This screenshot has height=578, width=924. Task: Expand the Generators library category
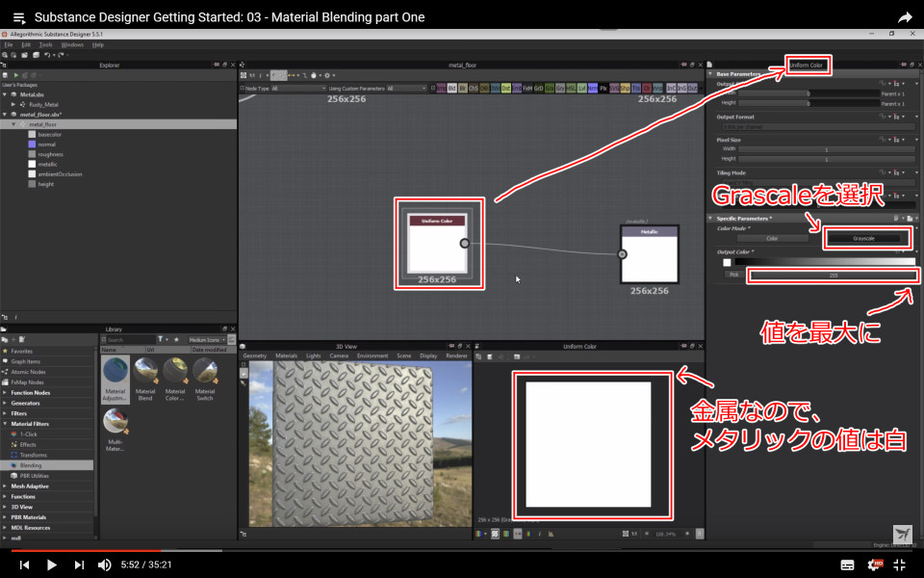5,404
